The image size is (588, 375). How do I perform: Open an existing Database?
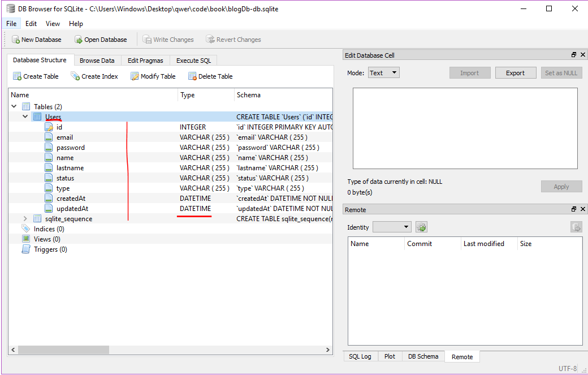(101, 39)
